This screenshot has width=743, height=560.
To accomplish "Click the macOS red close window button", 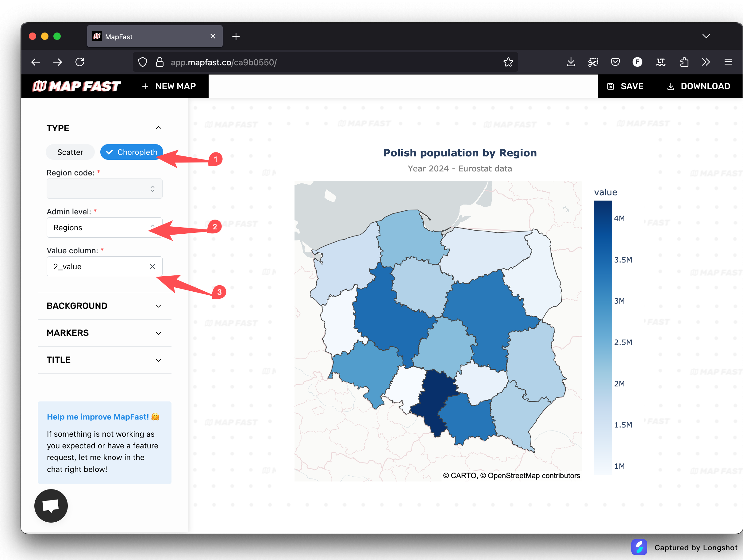I will (33, 36).
